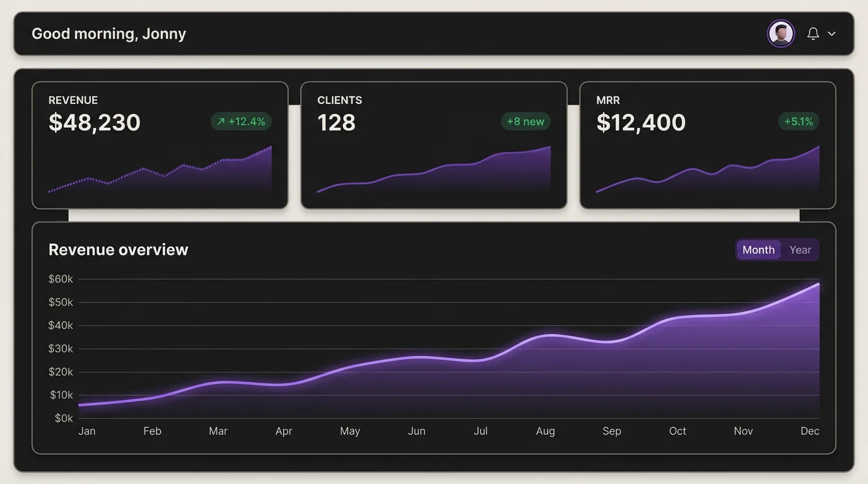Viewport: 868px width, 484px height.
Task: Click the May month label
Action: pos(350,432)
